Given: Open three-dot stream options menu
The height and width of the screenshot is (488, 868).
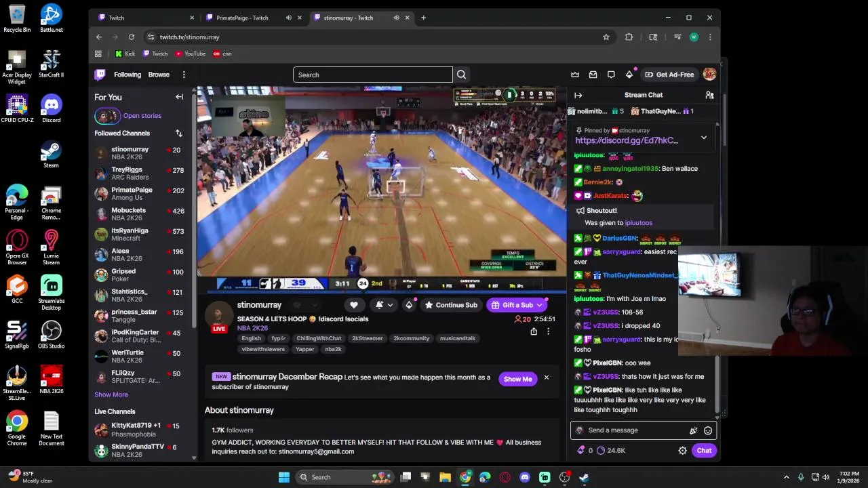Looking at the screenshot, I should click(x=548, y=331).
